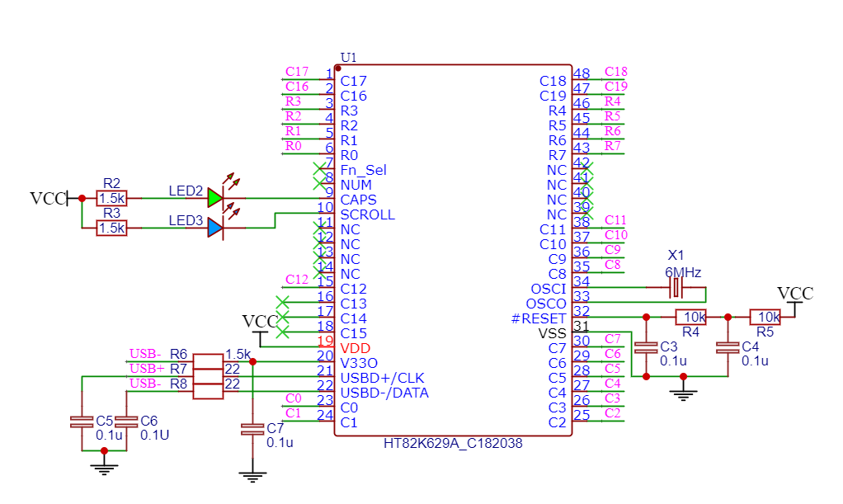Screen dimensions: 843x504
Task: Click the ground symbol below C3 and C4
Action: (683, 395)
